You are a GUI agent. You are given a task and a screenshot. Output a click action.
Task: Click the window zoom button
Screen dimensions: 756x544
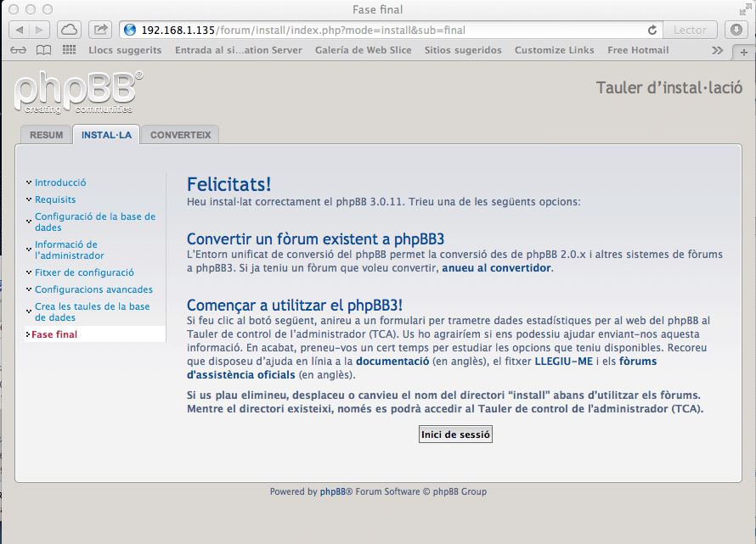(48, 9)
